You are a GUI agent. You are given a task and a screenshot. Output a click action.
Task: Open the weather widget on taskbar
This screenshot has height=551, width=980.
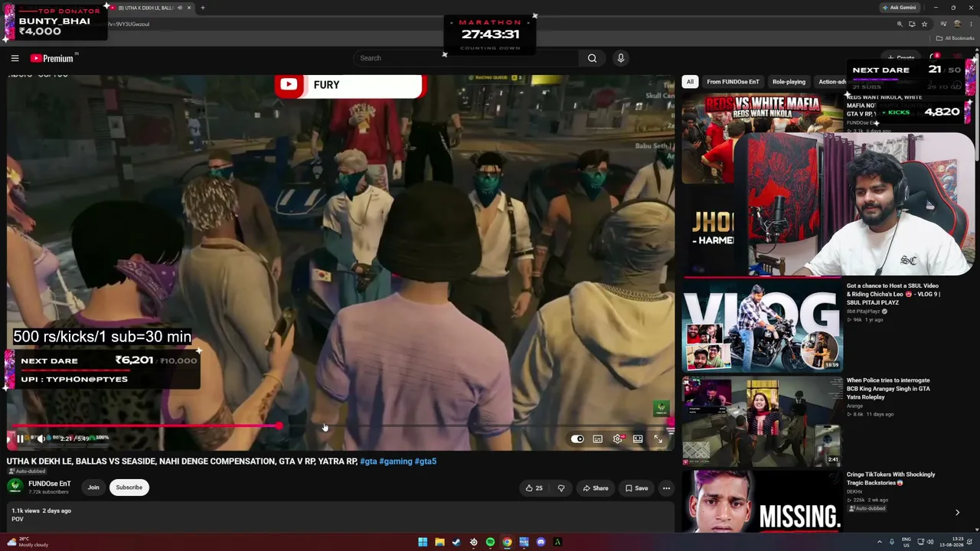[28, 543]
